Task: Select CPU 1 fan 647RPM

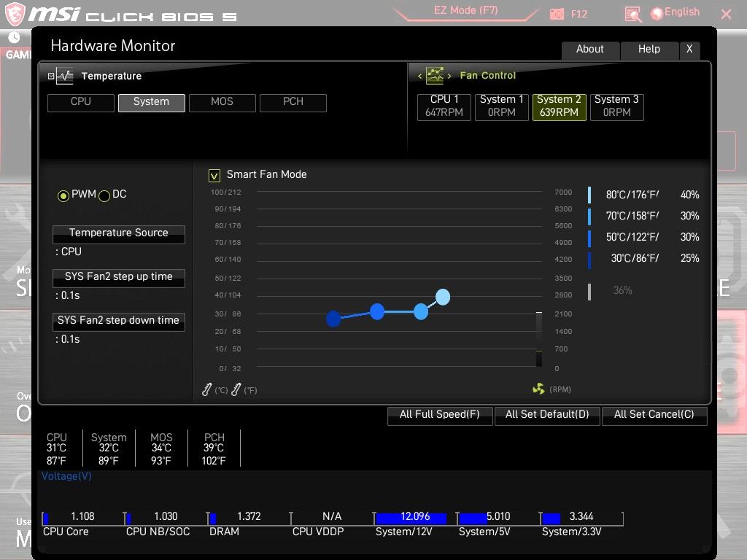Action: pos(444,106)
